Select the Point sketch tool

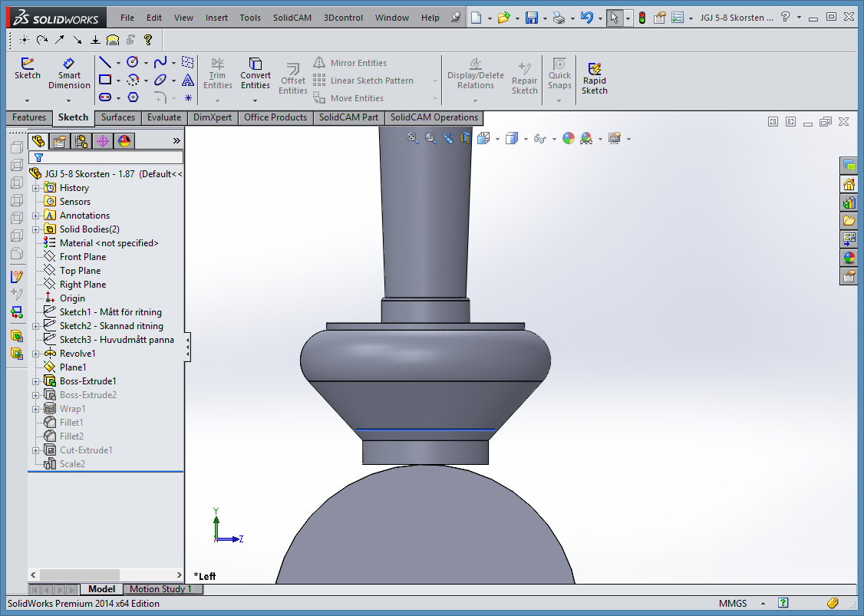[x=188, y=97]
